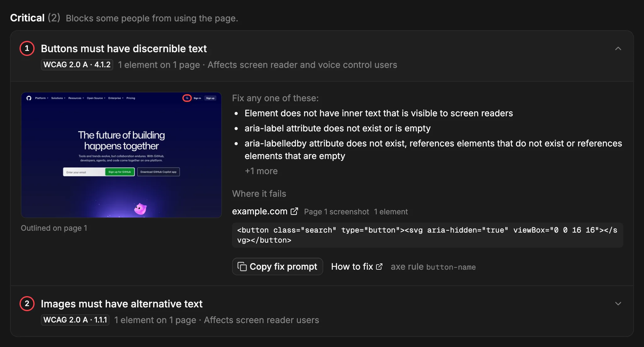Expand the 'Images must have alternative text' issue
The image size is (644, 347).
pyautogui.click(x=618, y=304)
